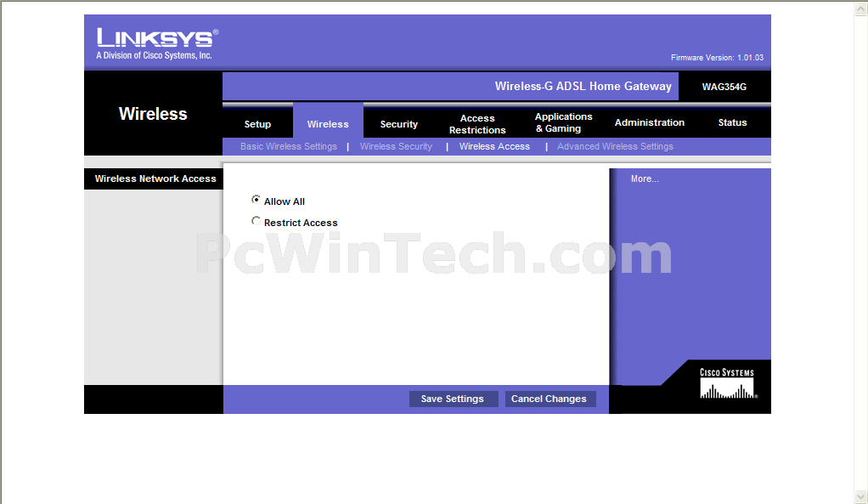Switch to the Administration tab

[650, 122]
